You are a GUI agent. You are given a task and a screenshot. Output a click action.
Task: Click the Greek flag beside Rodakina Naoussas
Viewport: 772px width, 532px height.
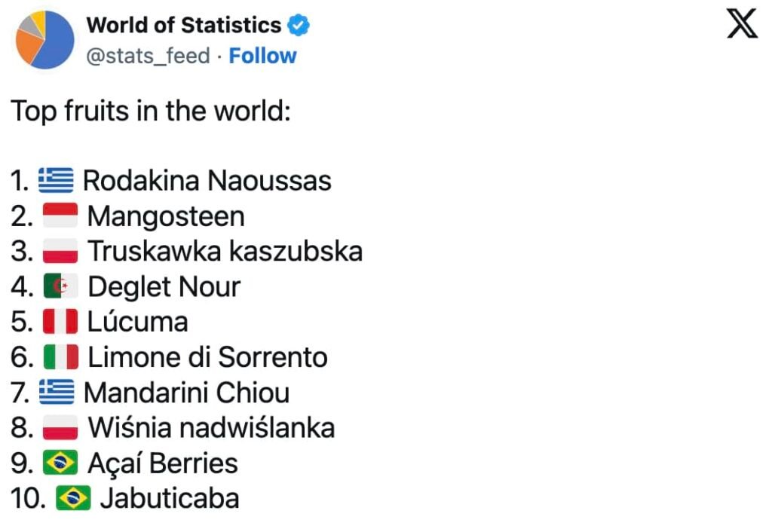click(x=56, y=180)
